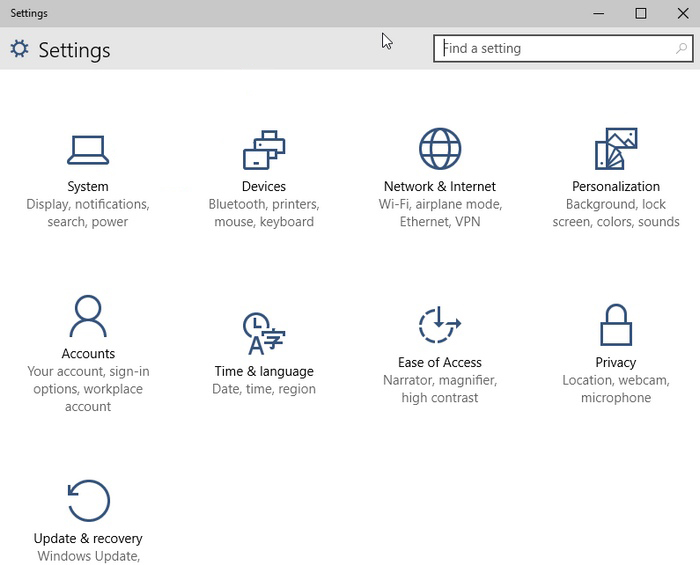Open the Privacy padlock icon
This screenshot has height=565, width=700.
pyautogui.click(x=616, y=325)
